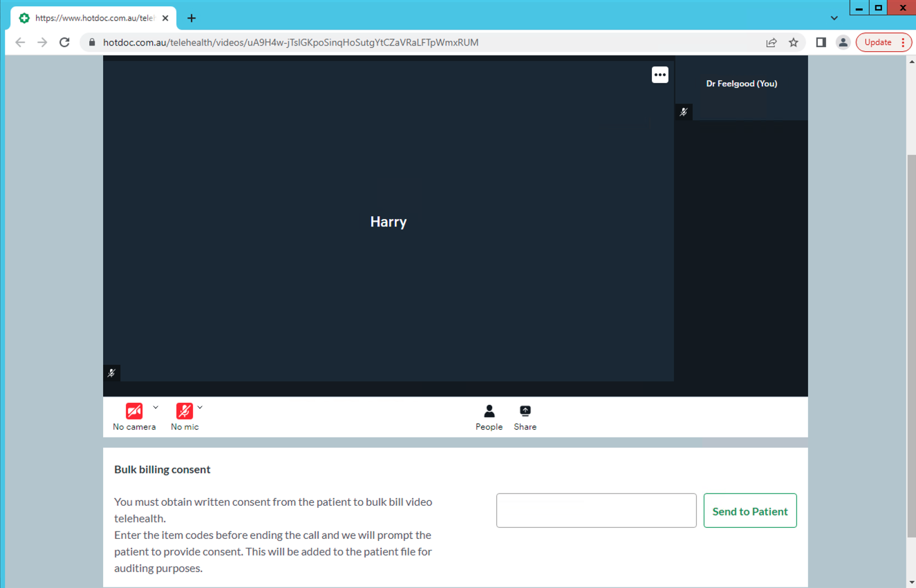Click Dr Feelgood's muted mic indicator
916x588 pixels.
click(683, 111)
